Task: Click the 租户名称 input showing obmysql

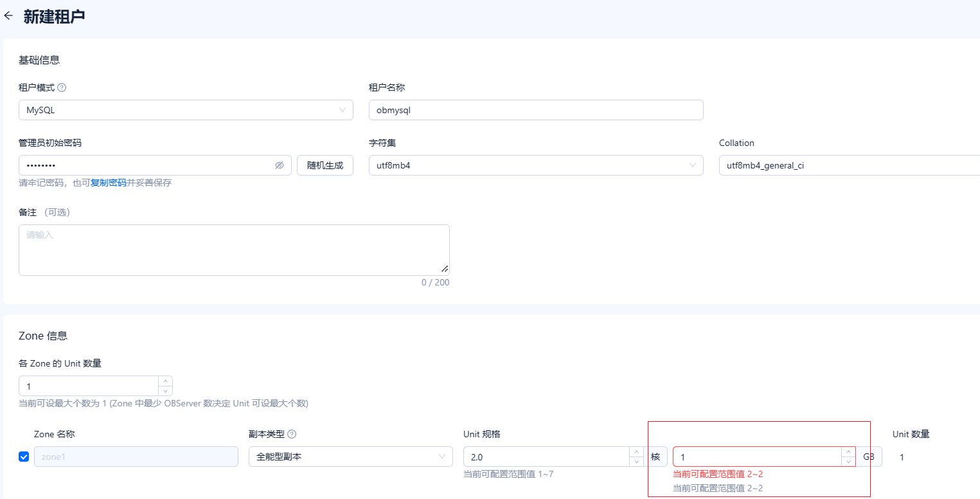Action: [535, 110]
